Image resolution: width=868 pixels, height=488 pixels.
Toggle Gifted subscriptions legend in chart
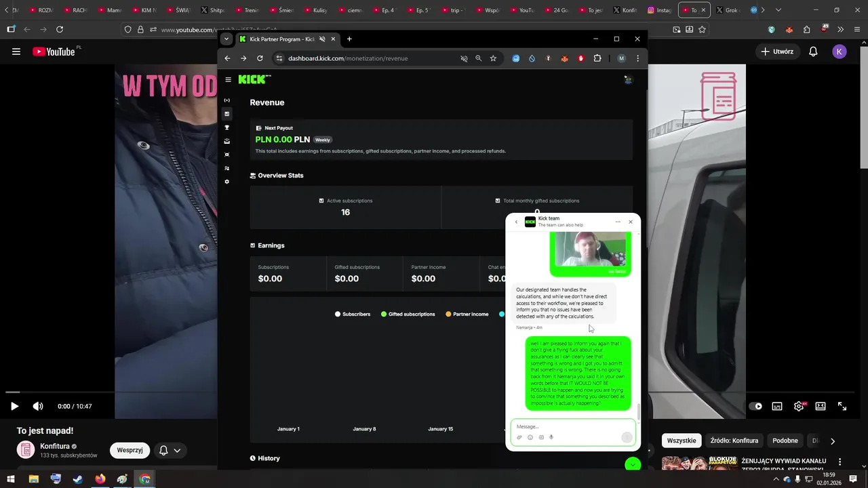click(x=408, y=314)
